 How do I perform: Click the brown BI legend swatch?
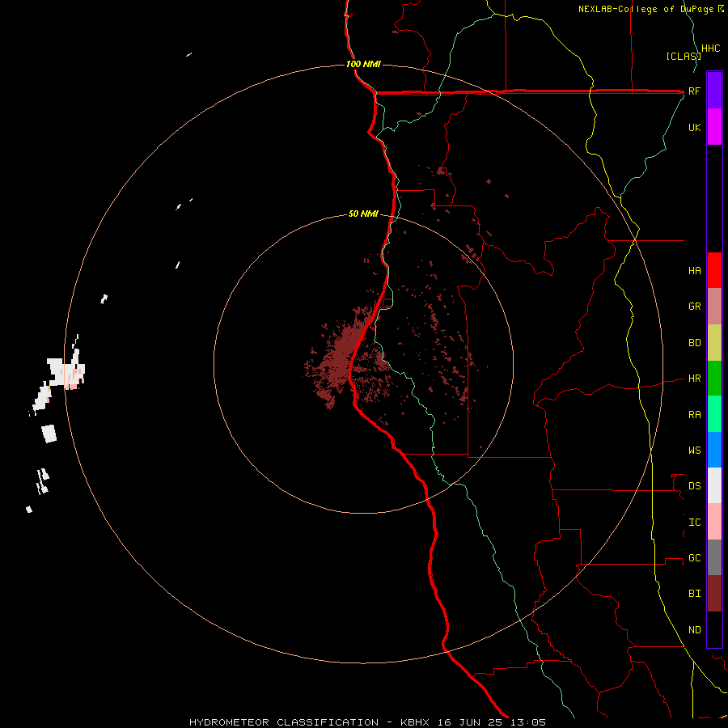[714, 594]
